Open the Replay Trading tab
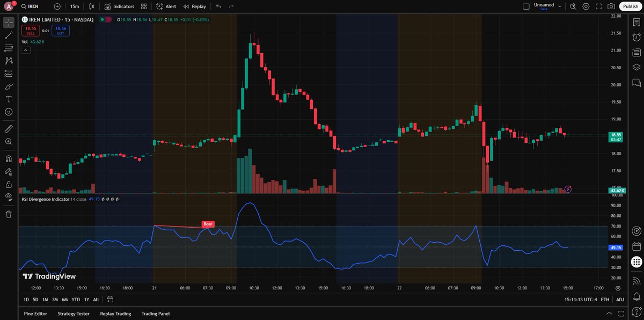 pos(115,314)
